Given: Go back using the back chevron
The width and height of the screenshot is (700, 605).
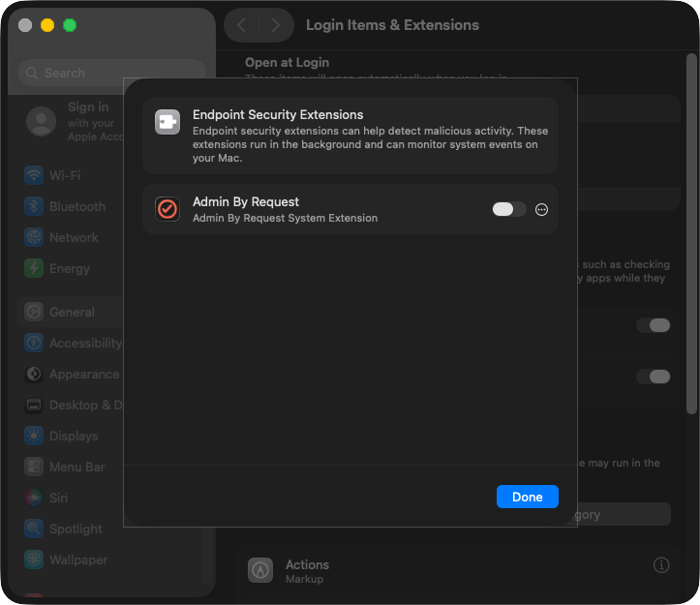Looking at the screenshot, I should click(242, 25).
